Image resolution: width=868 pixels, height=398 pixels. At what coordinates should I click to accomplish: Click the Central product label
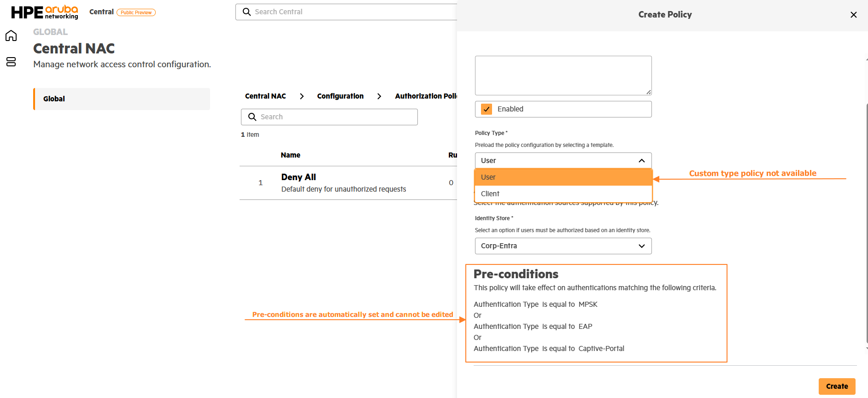(x=101, y=12)
